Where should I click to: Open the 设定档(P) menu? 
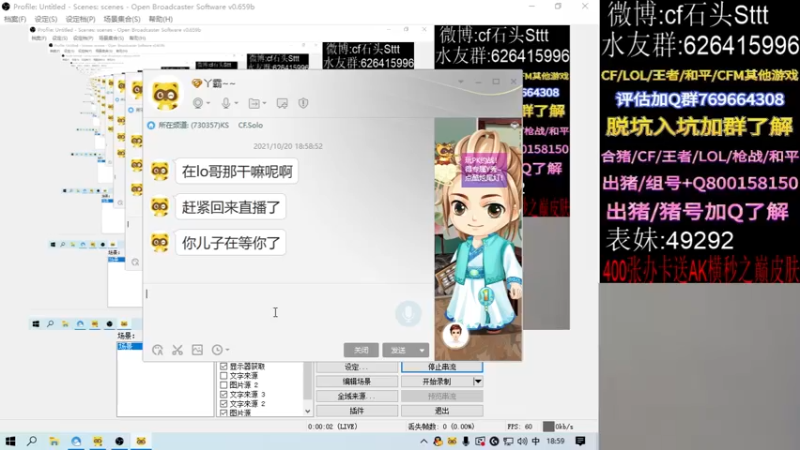80,19
